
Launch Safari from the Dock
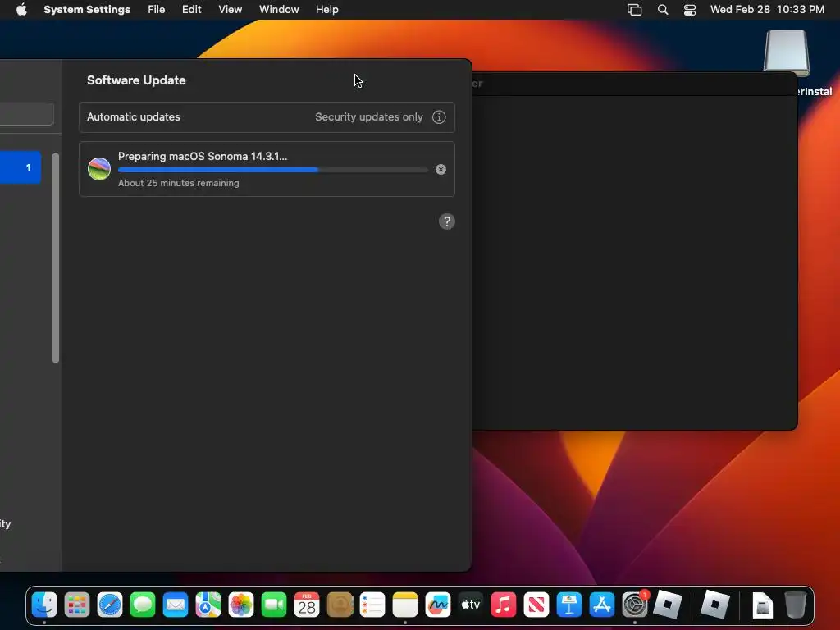[110, 605]
